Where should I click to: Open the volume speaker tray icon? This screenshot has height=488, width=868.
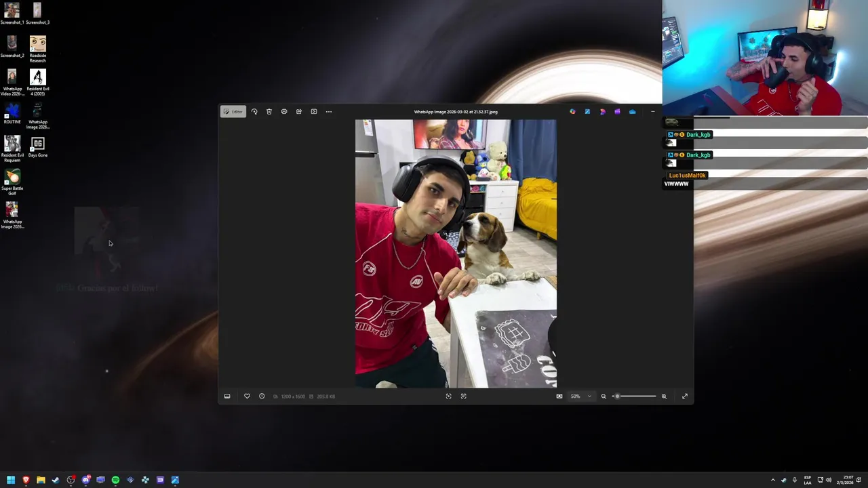[829, 480]
